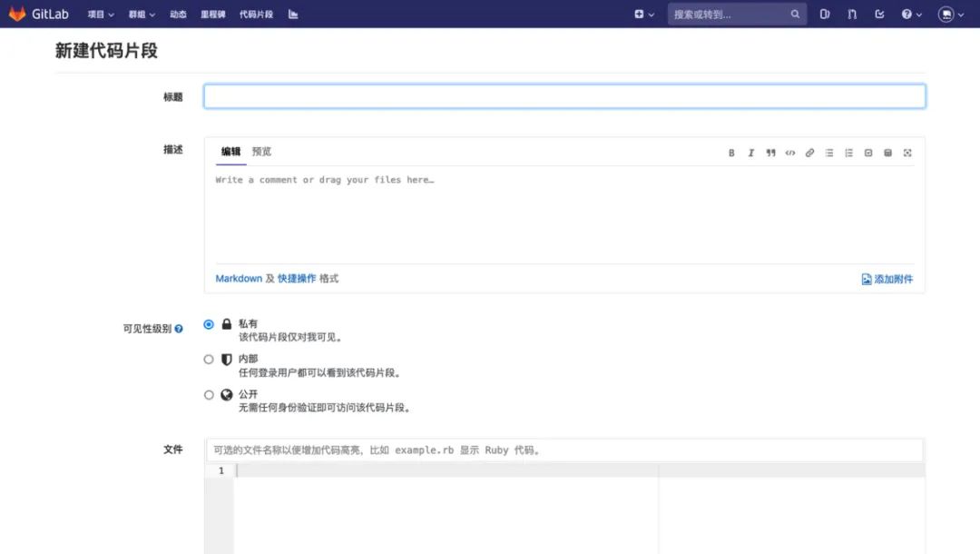Click the 添加附件 button
This screenshot has height=554, width=980.
tap(887, 279)
